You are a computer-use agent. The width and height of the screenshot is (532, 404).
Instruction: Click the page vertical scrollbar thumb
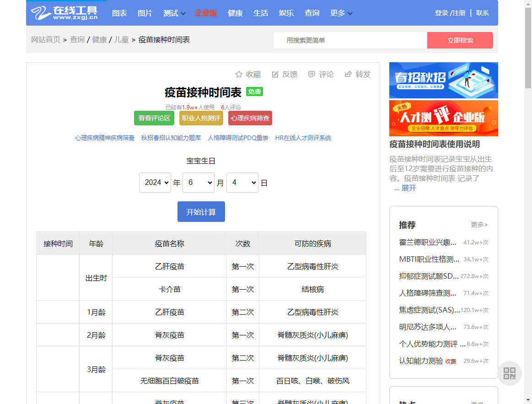click(528, 48)
